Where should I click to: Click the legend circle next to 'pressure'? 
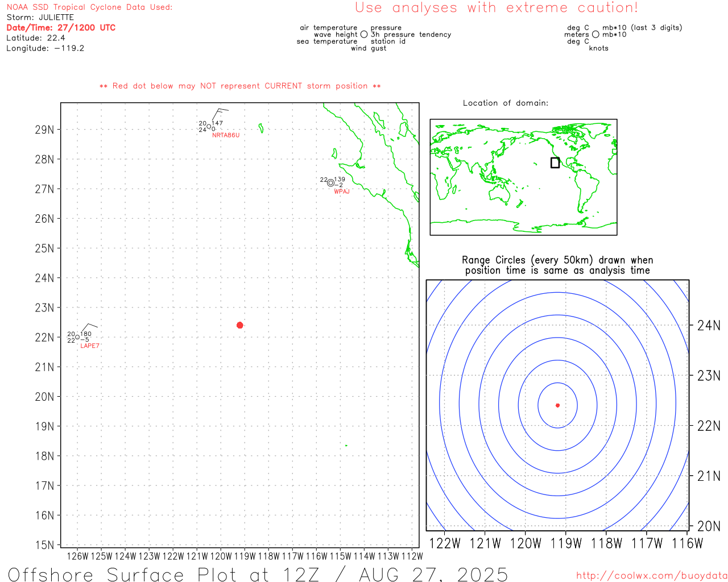pos(364,35)
